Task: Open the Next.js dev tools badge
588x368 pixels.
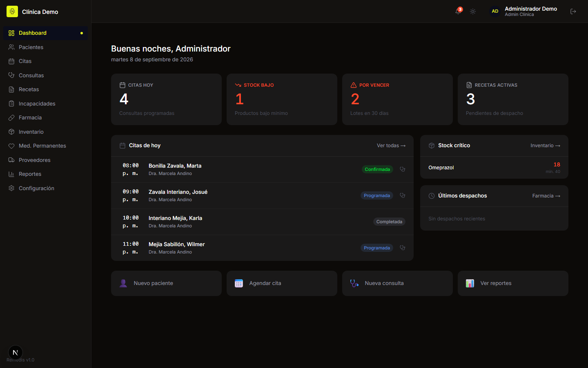Action: point(16,352)
